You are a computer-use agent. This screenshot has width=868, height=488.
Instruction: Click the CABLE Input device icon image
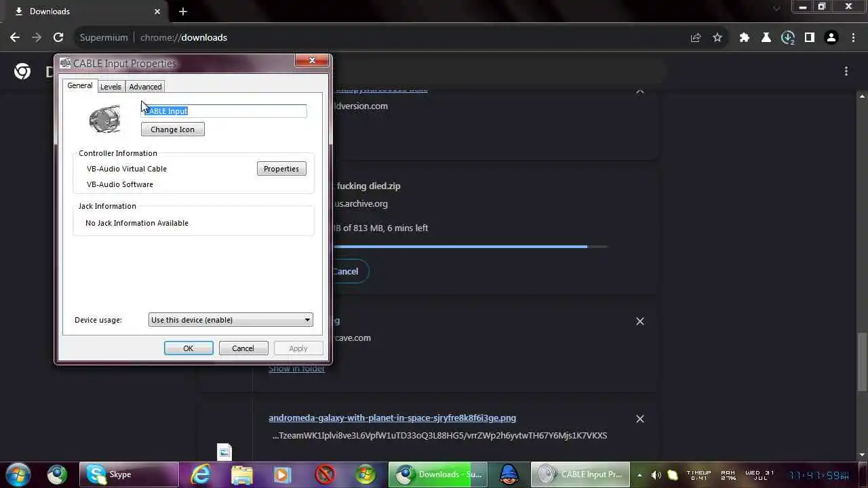(x=105, y=120)
